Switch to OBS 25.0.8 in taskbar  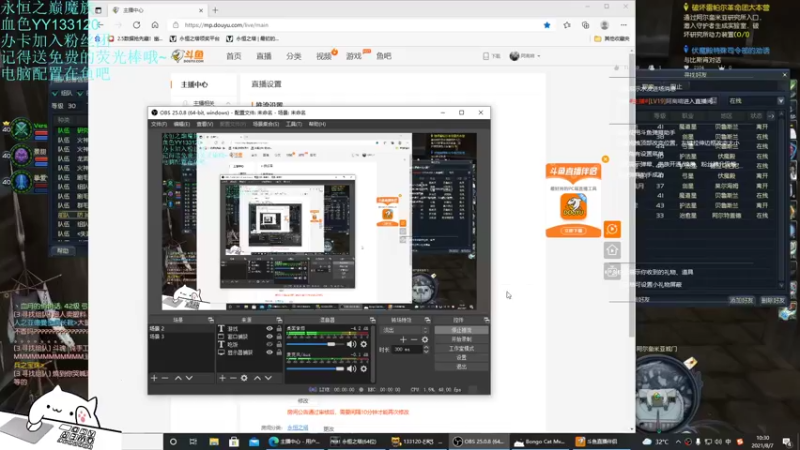tap(479, 442)
